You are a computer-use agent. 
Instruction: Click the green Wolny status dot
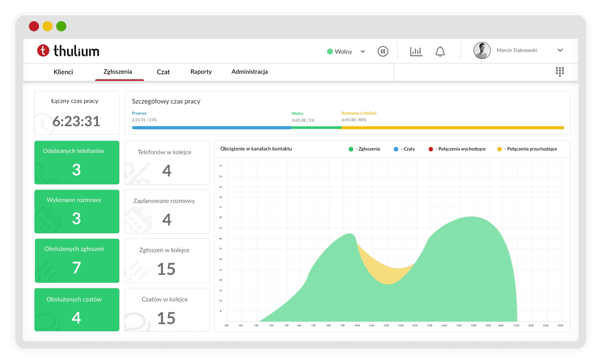click(330, 52)
